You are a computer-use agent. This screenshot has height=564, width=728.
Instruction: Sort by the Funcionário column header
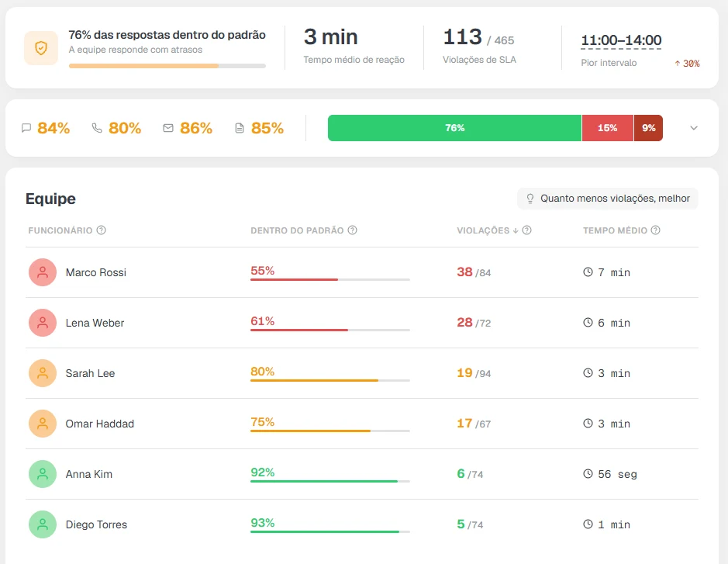coord(60,230)
